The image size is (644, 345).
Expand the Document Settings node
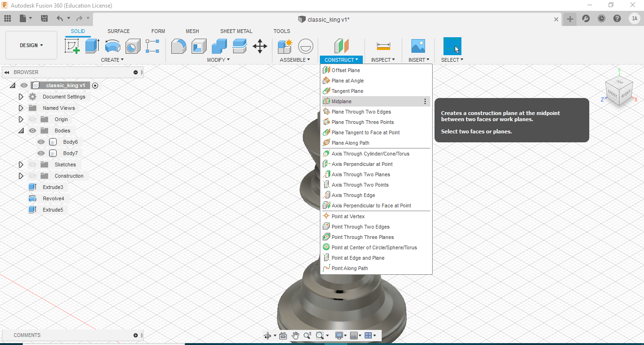pyautogui.click(x=21, y=97)
